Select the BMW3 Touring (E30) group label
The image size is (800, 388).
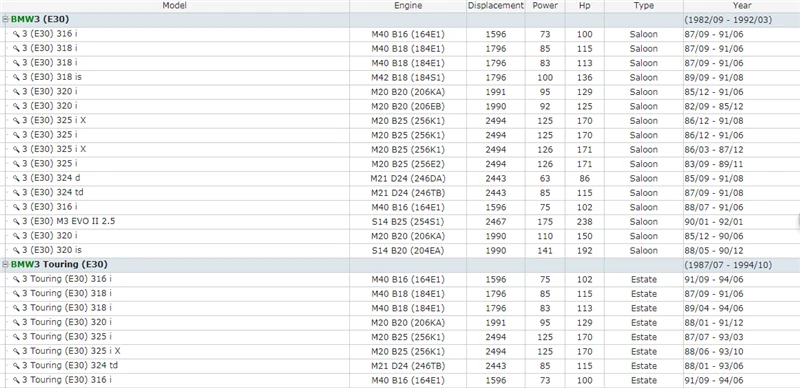point(59,265)
